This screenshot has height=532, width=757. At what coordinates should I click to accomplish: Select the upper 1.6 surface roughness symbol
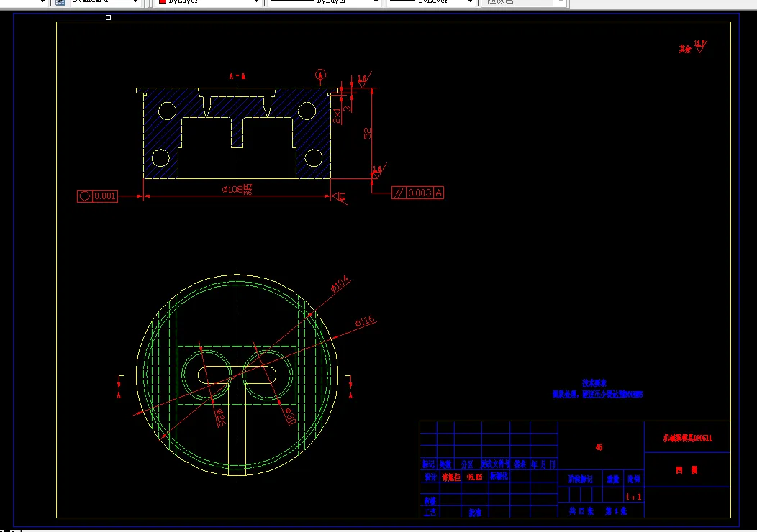tap(363, 80)
